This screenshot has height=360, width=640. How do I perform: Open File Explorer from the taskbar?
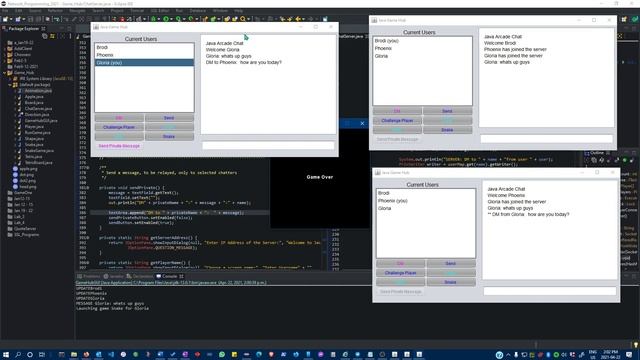[x=74, y=355]
